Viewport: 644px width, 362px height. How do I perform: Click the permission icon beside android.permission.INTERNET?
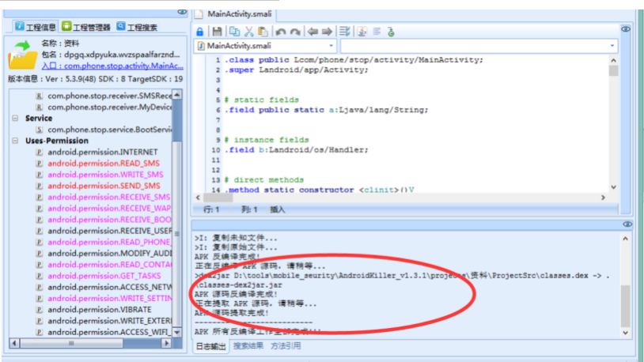tap(39, 153)
